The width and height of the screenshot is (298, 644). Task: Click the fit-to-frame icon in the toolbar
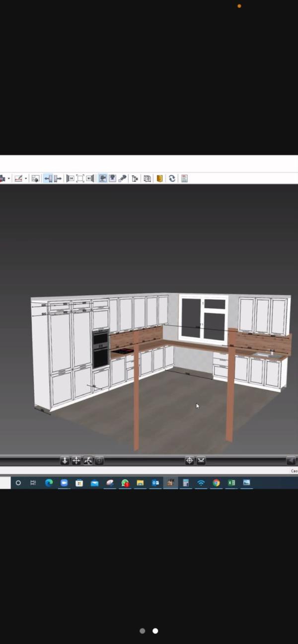80,178
